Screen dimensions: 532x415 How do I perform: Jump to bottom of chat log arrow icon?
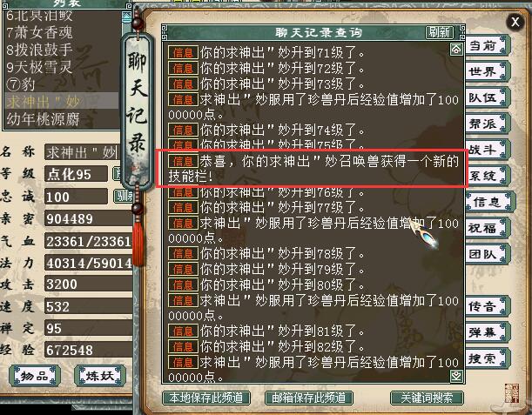point(456,375)
